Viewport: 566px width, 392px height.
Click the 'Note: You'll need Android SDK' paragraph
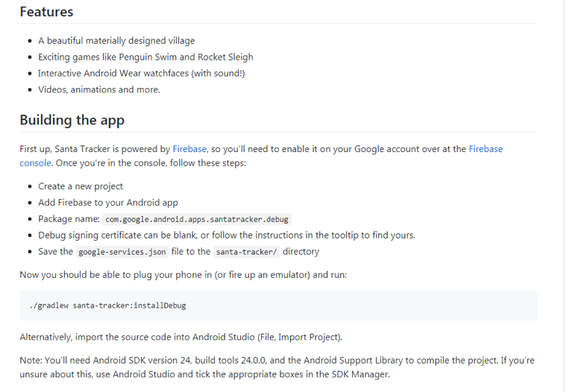click(277, 367)
